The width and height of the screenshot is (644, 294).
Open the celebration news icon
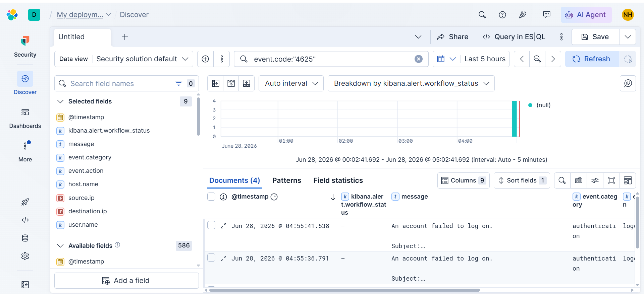tap(523, 15)
